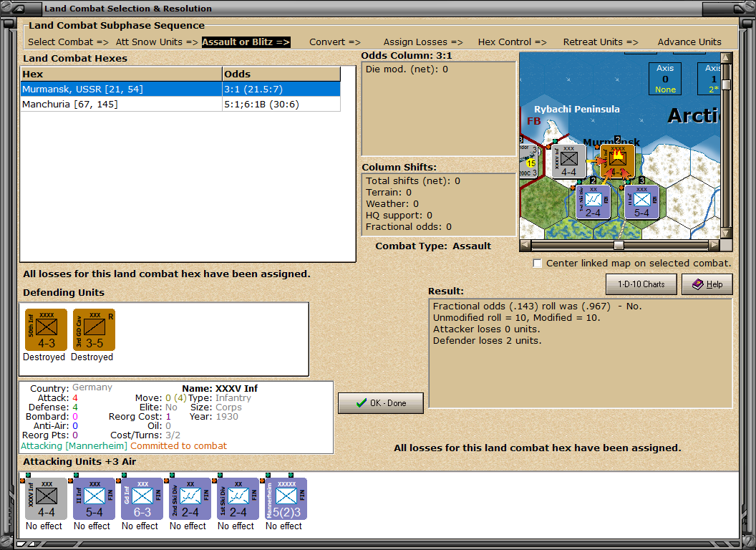This screenshot has width=756, height=550.
Task: Click the highlighted Assault or Blitz step
Action: tap(246, 42)
